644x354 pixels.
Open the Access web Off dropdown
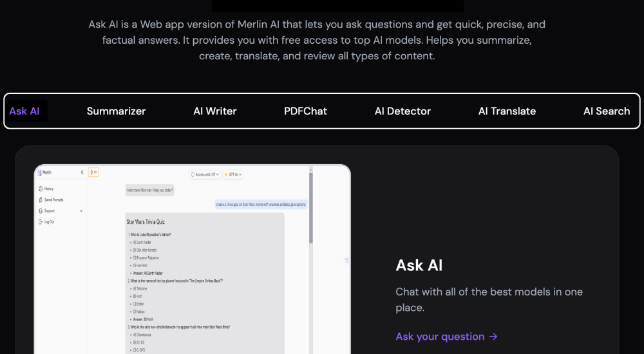tap(205, 174)
